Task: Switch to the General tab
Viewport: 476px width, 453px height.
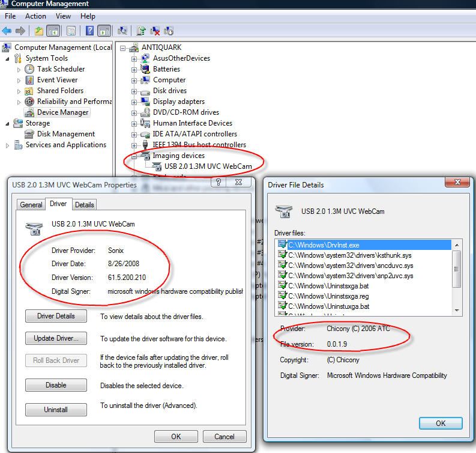Action: click(31, 204)
